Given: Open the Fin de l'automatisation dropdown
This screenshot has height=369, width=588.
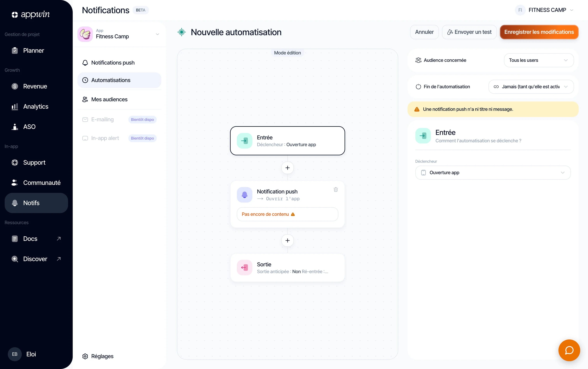Looking at the screenshot, I should (x=531, y=87).
